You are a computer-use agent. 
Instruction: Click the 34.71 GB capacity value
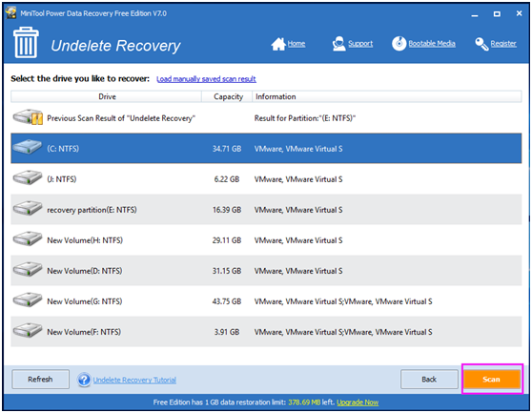(227, 149)
